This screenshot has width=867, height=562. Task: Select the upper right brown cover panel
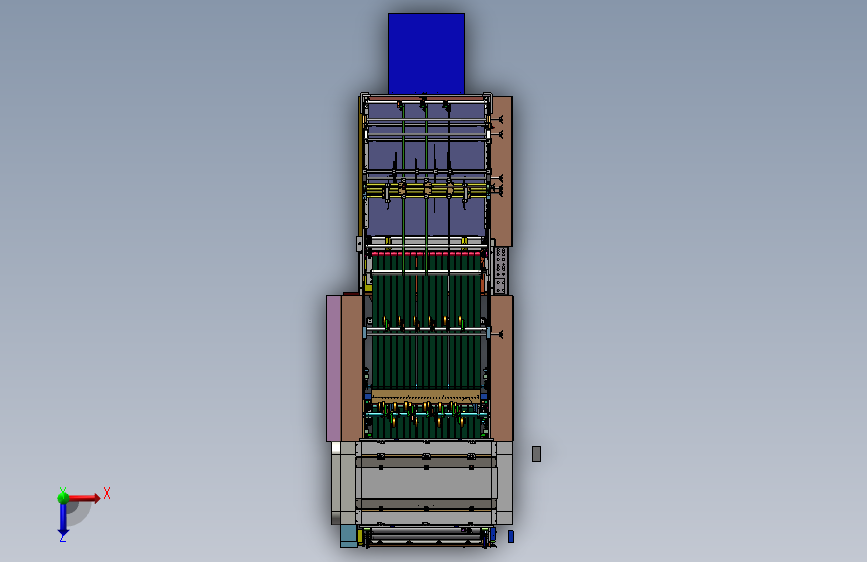pyautogui.click(x=502, y=171)
